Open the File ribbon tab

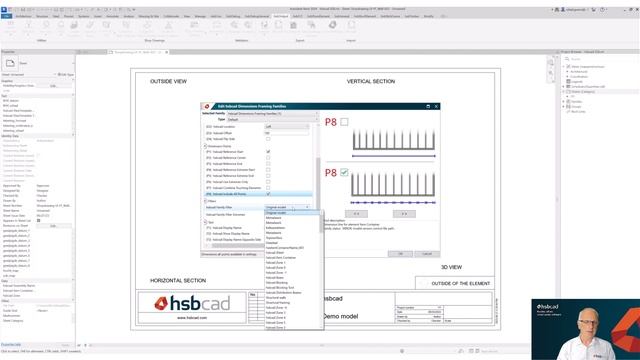click(7, 16)
